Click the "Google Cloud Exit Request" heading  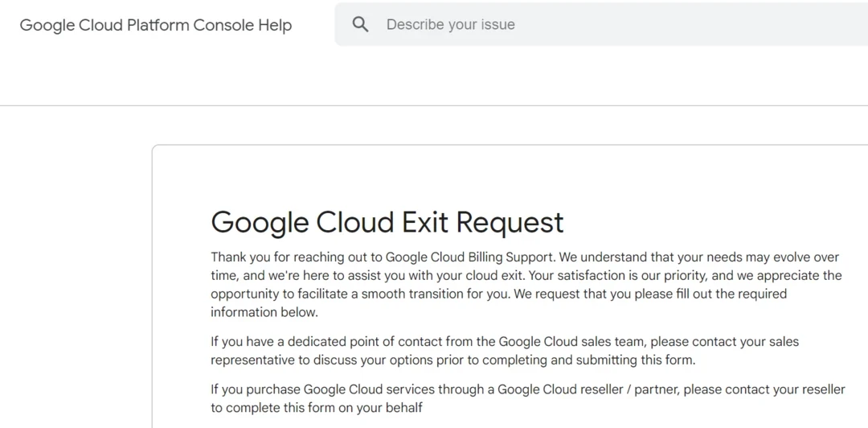(x=387, y=222)
